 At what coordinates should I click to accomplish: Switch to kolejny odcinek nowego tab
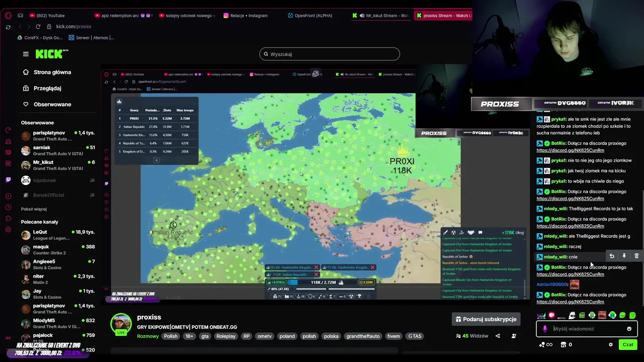[x=187, y=16]
